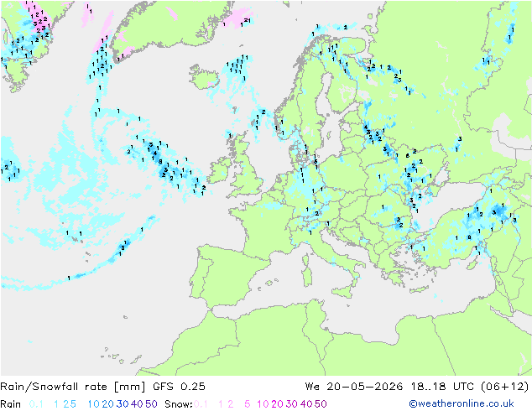Select the 20 value in Snow legend
This screenshot has width=532, height=411.
pyautogui.click(x=277, y=404)
